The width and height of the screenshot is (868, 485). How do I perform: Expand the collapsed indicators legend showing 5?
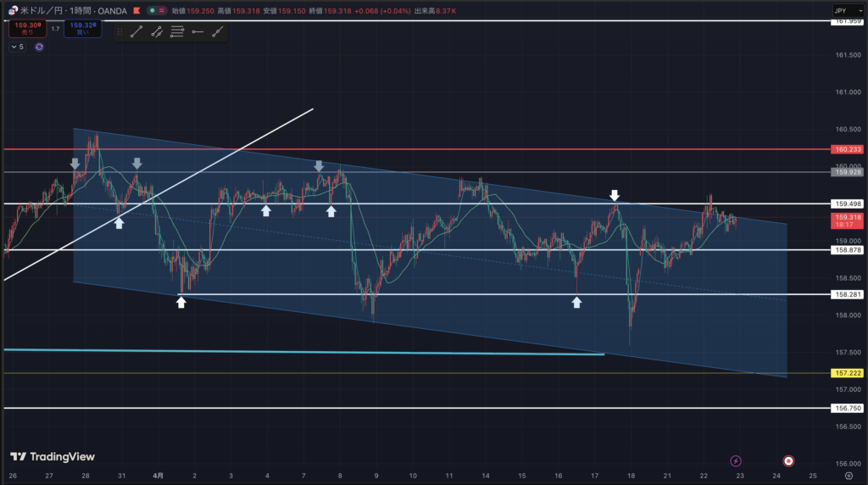17,47
